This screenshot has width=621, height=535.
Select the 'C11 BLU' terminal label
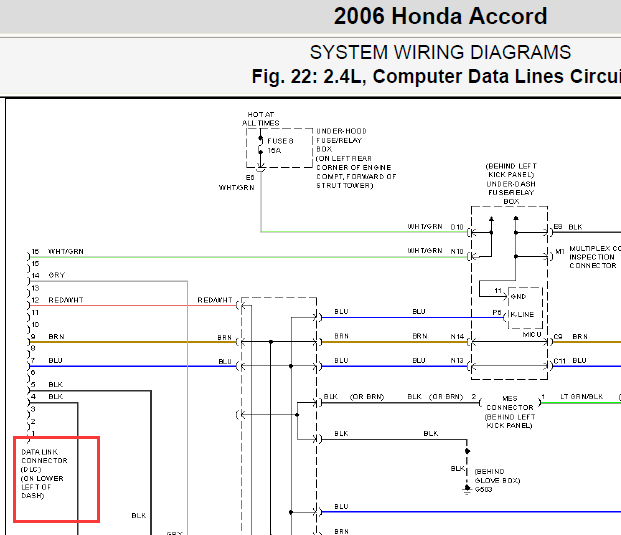click(570, 361)
